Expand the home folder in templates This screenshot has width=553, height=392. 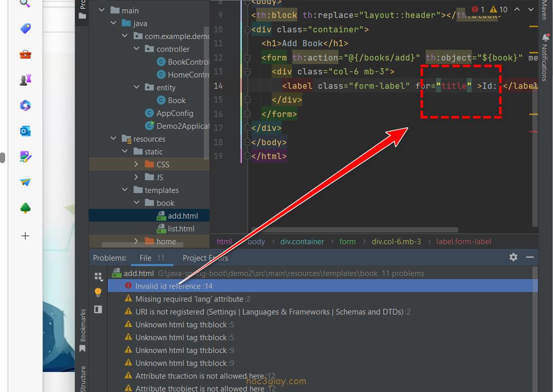pyautogui.click(x=136, y=241)
